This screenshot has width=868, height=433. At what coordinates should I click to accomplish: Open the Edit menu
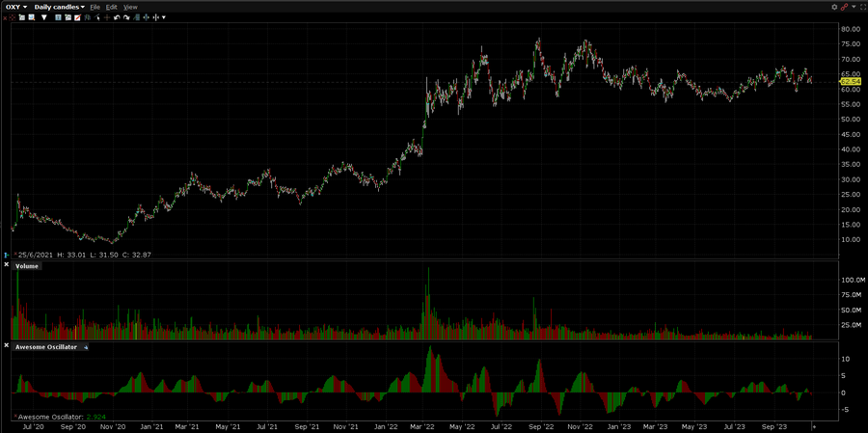pyautogui.click(x=112, y=7)
